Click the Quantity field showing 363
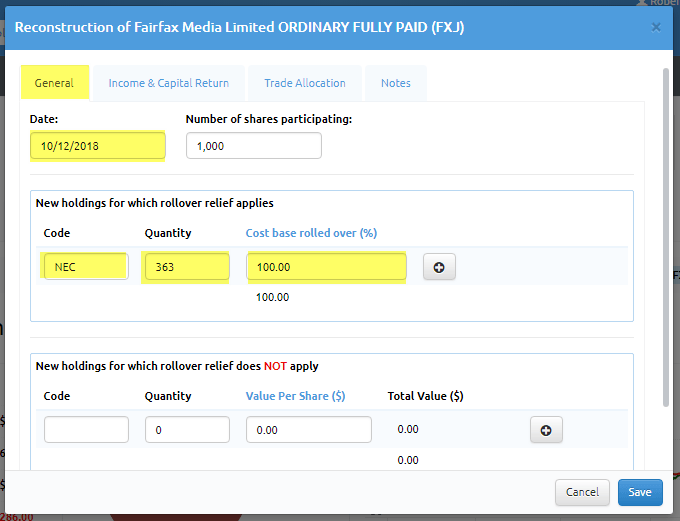Image resolution: width=680 pixels, height=521 pixels. point(187,266)
